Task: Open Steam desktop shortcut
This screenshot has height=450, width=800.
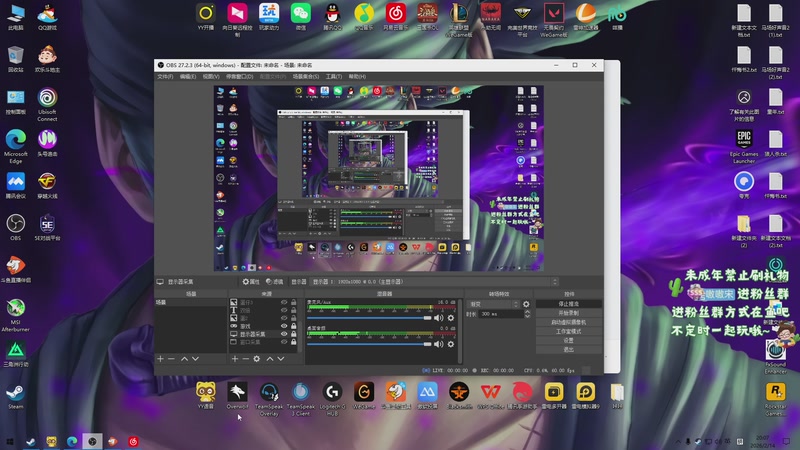Action: click(15, 397)
